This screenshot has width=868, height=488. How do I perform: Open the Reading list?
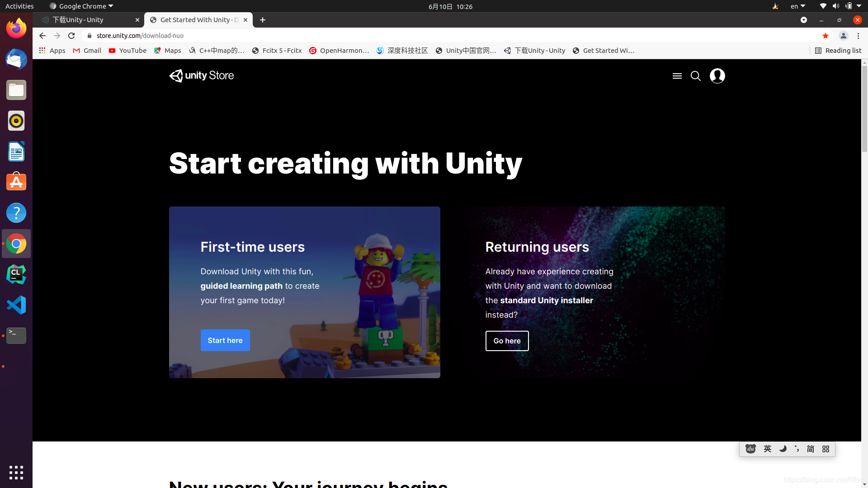coord(838,51)
